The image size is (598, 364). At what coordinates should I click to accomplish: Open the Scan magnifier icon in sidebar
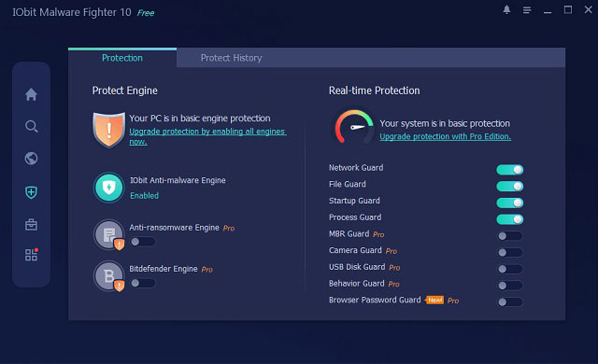(x=31, y=126)
